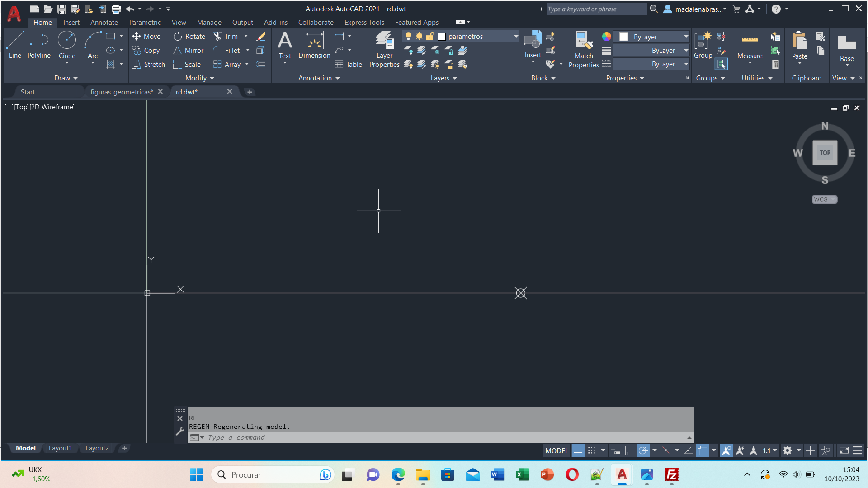Viewport: 868px width, 488px height.
Task: Switch to the Parametric tab
Action: coord(145,22)
